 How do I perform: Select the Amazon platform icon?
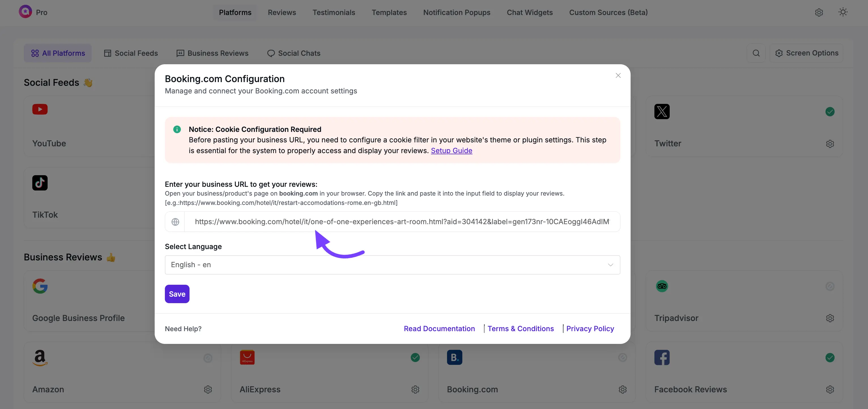coord(40,357)
